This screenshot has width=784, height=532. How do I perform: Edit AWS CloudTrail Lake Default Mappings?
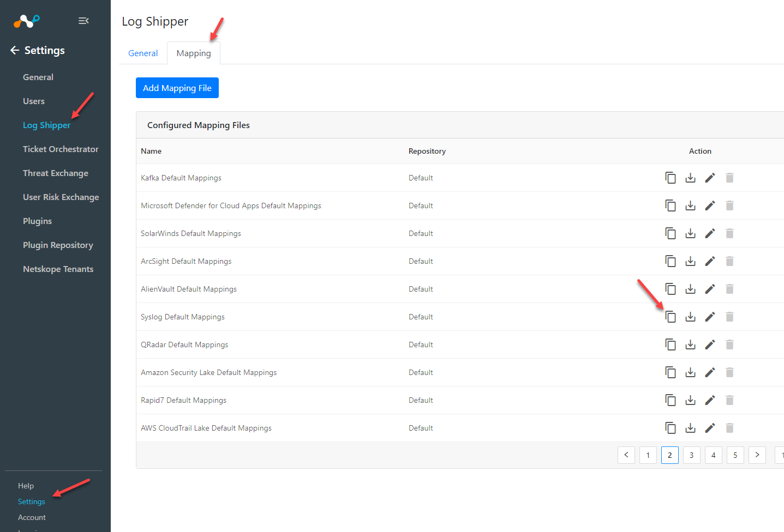click(710, 428)
